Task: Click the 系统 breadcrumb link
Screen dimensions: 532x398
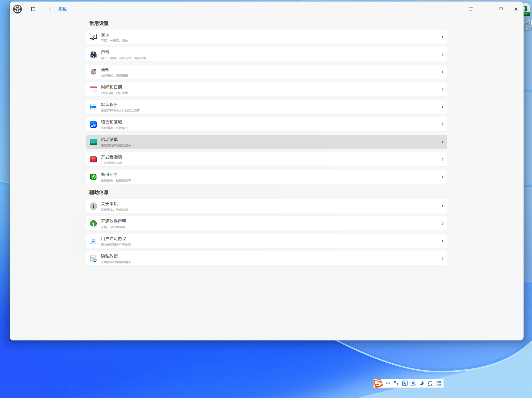Action: click(62, 9)
